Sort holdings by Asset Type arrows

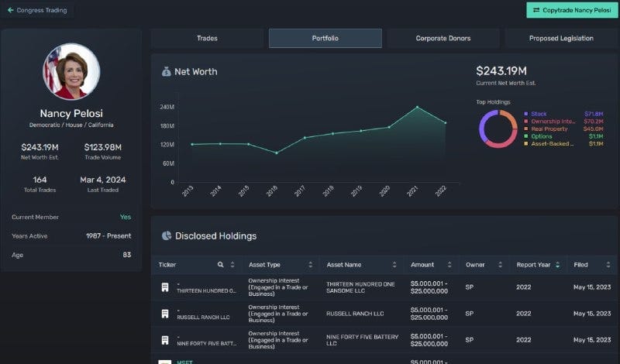pos(311,265)
